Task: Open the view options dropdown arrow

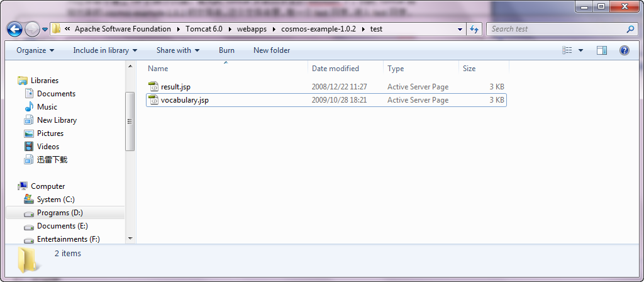Action: (580, 50)
